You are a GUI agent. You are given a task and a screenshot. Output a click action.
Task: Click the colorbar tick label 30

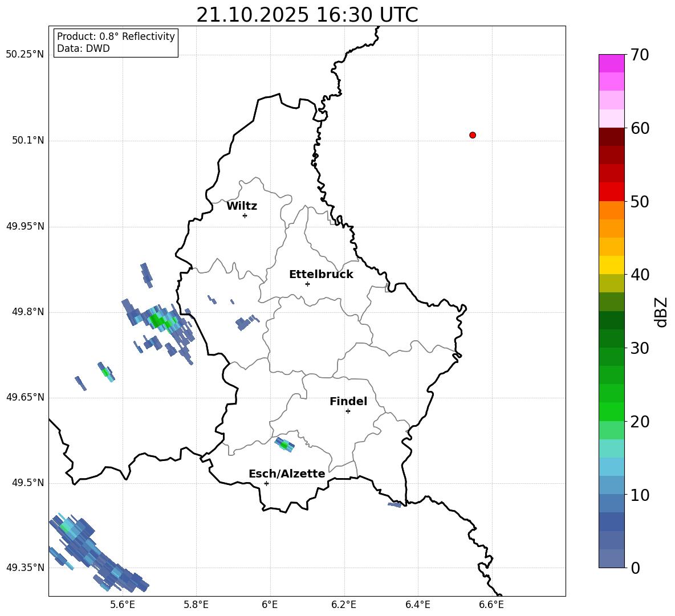tap(640, 348)
